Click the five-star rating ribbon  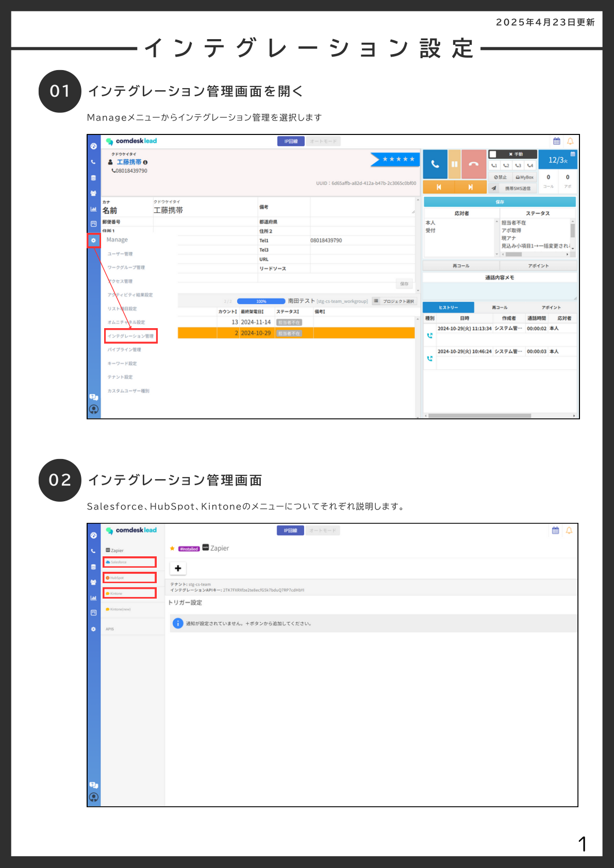395,159
